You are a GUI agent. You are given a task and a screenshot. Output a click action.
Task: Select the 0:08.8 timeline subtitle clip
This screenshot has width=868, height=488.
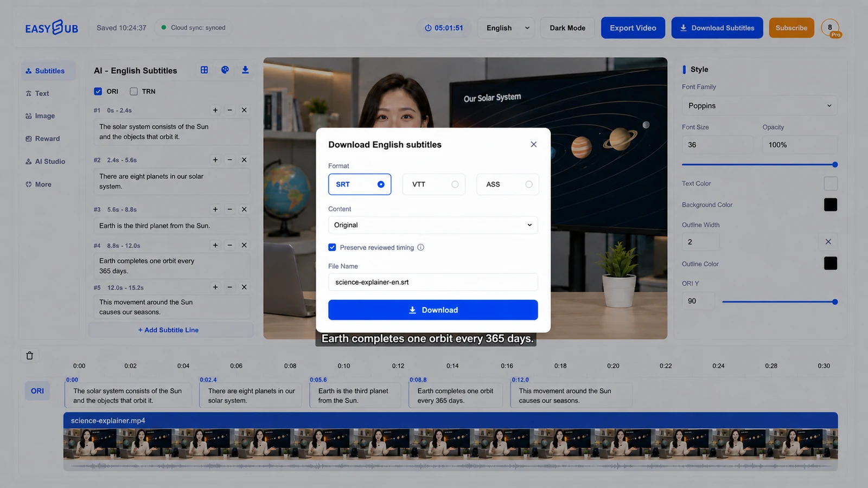[456, 395]
